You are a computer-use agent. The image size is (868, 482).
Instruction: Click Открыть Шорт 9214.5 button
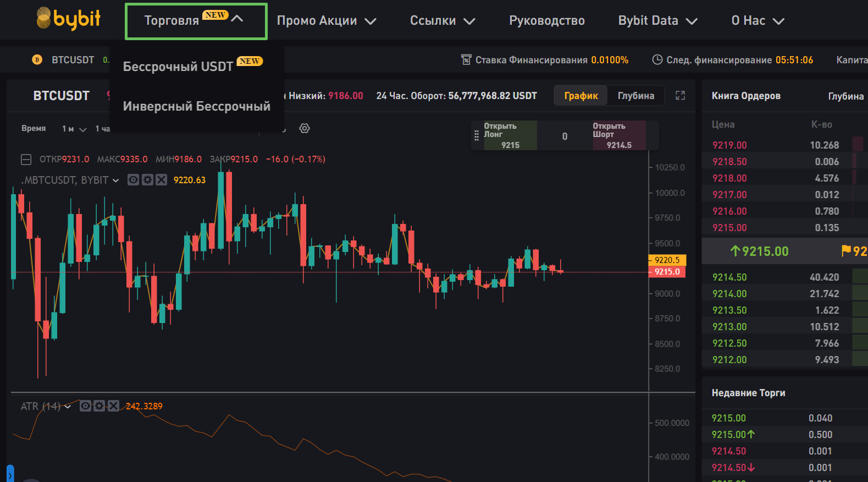(619, 136)
